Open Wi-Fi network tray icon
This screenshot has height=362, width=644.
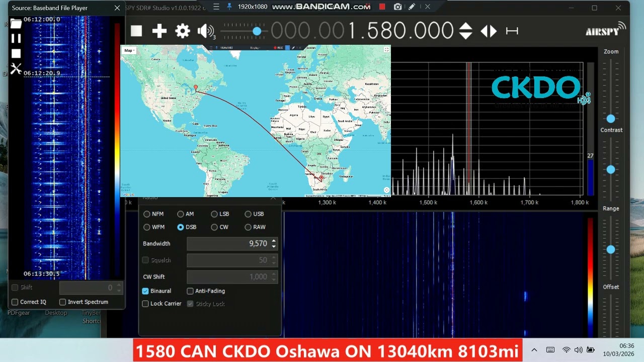pyautogui.click(x=567, y=350)
